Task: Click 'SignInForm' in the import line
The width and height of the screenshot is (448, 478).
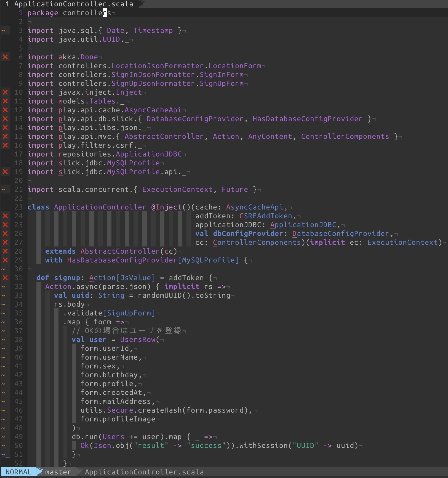Action: (222, 75)
